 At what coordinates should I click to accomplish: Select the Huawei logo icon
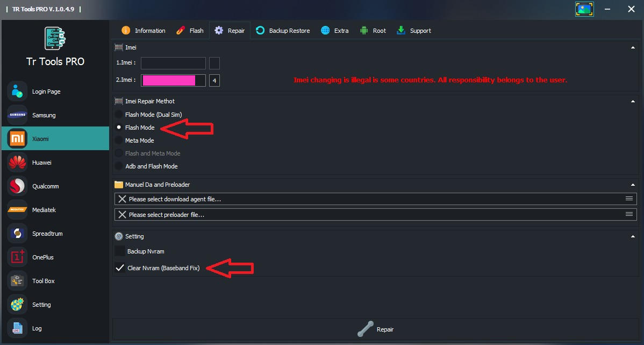coord(17,163)
